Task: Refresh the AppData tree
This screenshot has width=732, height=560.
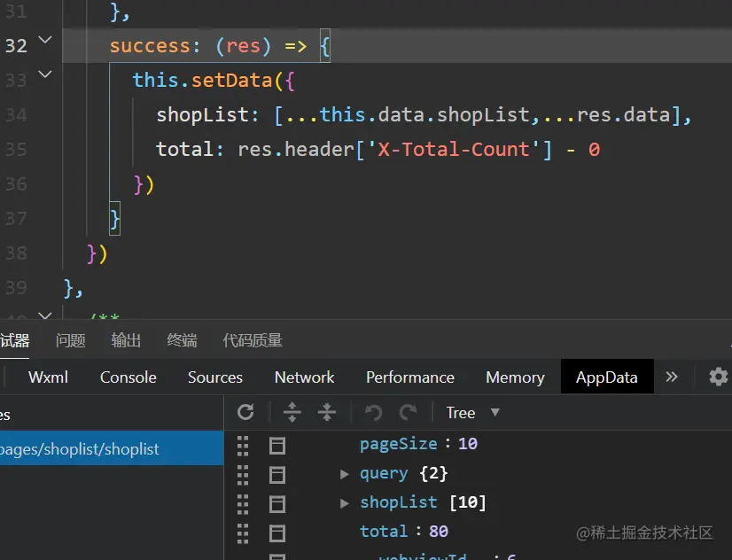Action: (x=245, y=412)
